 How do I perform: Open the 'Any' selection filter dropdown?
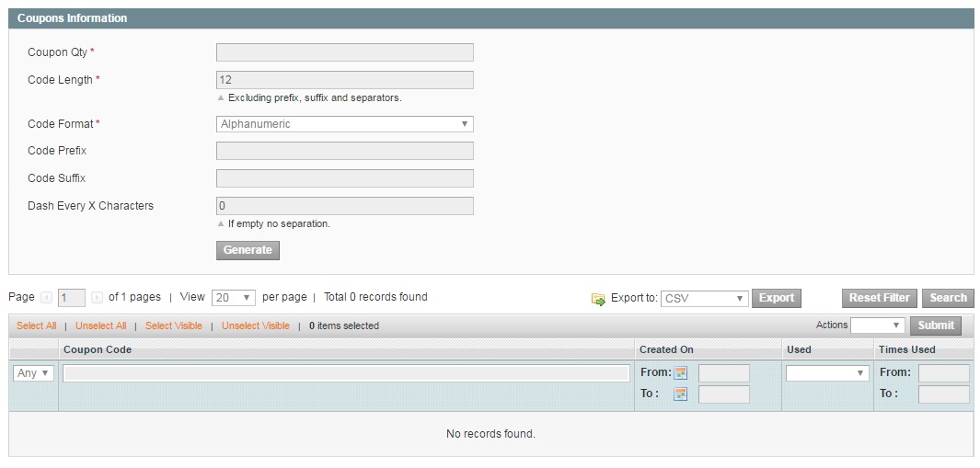point(34,373)
